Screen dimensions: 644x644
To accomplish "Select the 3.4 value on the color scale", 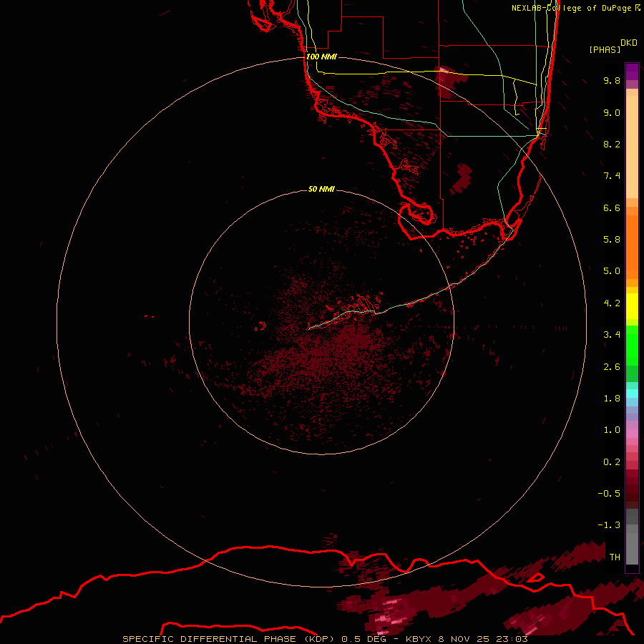I will (612, 335).
